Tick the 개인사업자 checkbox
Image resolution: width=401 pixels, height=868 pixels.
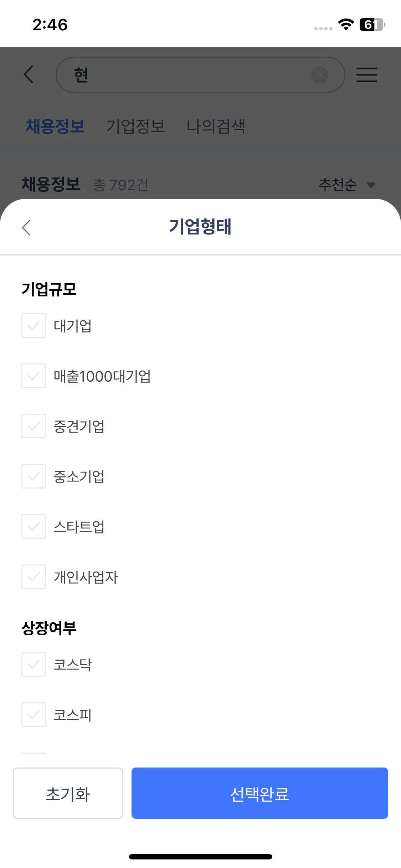[x=34, y=577]
